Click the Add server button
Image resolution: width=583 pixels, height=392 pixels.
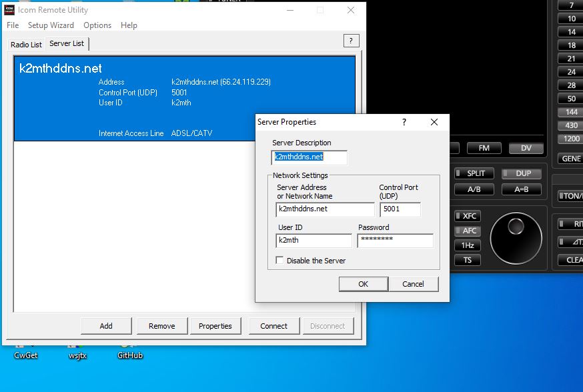coord(106,326)
